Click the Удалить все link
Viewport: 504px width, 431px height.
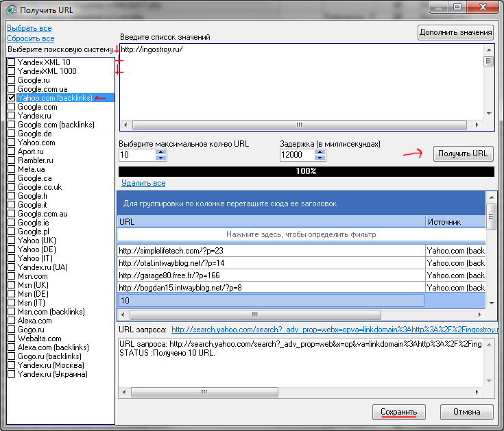pos(143,183)
